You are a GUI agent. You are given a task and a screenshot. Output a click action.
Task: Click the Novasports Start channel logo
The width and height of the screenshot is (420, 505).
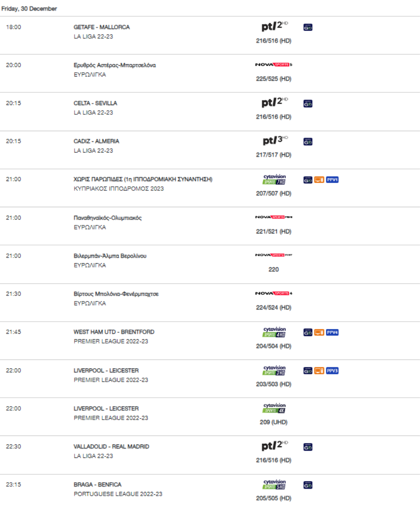[x=274, y=255]
